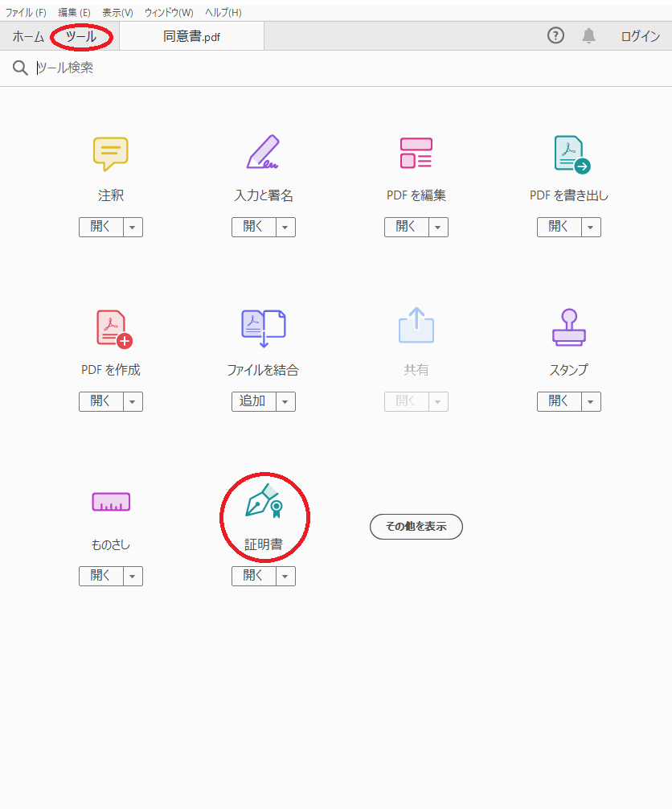This screenshot has width=672, height=809.
Task: Click the ログイン button
Action: point(640,36)
